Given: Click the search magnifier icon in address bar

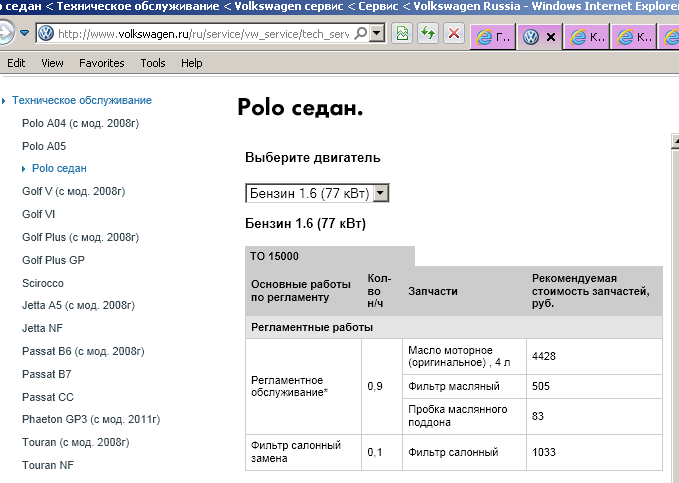Looking at the screenshot, I should [x=359, y=33].
